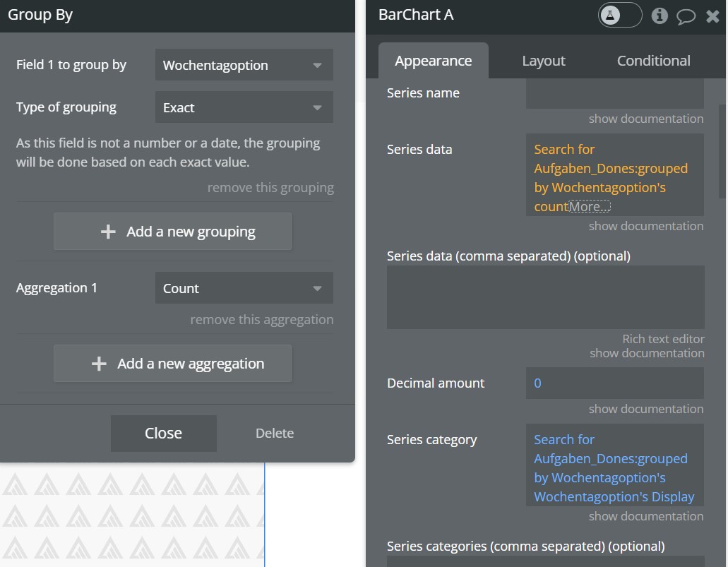Show documentation for Series category
This screenshot has height=567, width=728.
pos(646,516)
